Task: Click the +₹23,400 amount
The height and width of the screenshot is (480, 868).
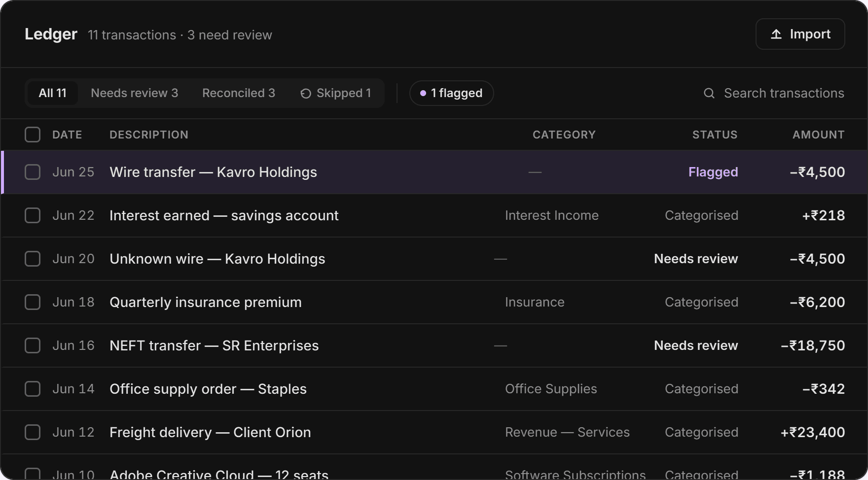Action: pos(813,432)
